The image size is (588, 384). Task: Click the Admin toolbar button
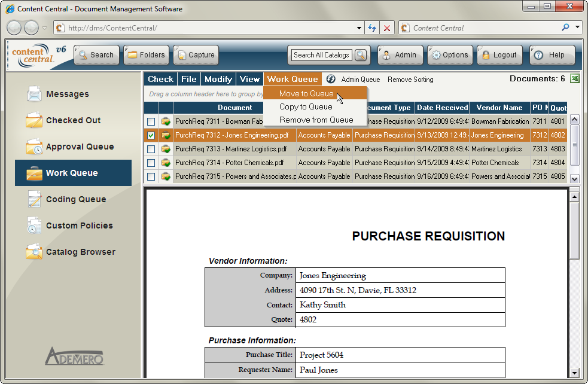click(x=401, y=55)
